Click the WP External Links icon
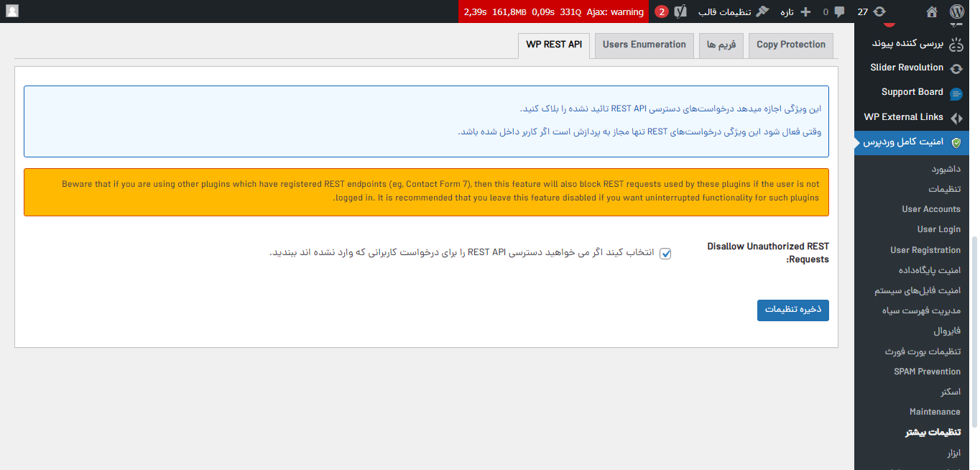This screenshot has width=980, height=470. (956, 118)
